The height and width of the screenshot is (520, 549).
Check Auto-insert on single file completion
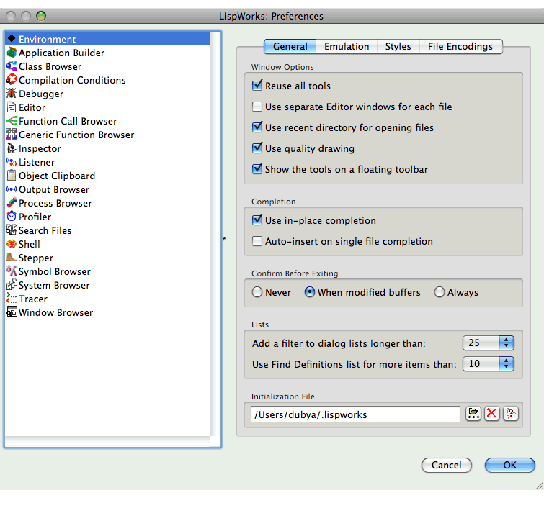point(257,241)
